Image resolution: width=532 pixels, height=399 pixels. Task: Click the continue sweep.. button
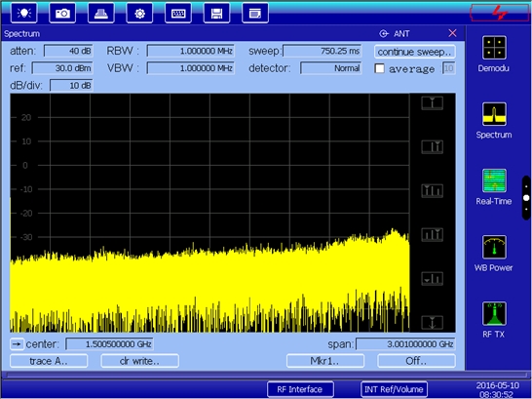415,52
